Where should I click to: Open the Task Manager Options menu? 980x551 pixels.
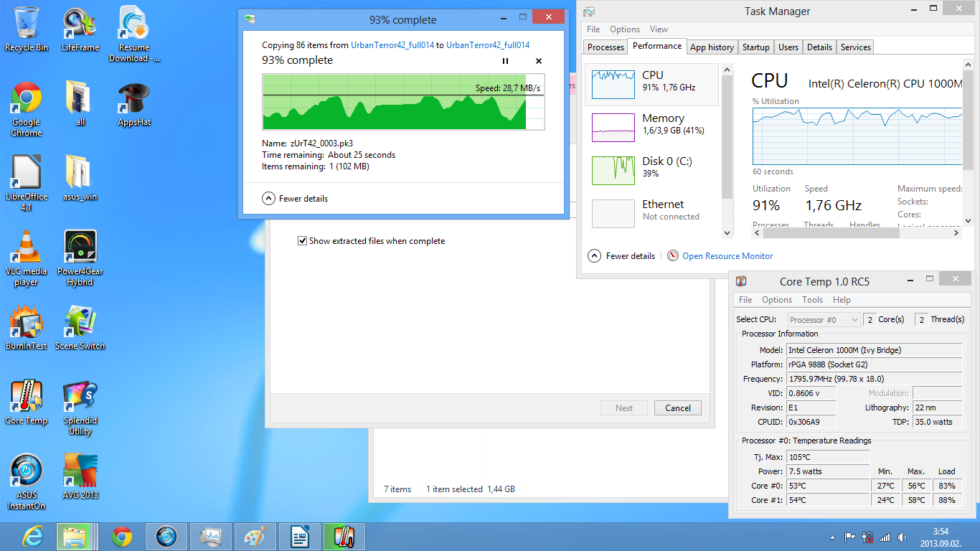(x=625, y=29)
